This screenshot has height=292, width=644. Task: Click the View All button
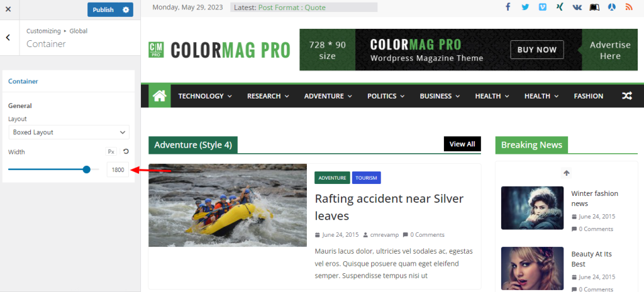(462, 144)
